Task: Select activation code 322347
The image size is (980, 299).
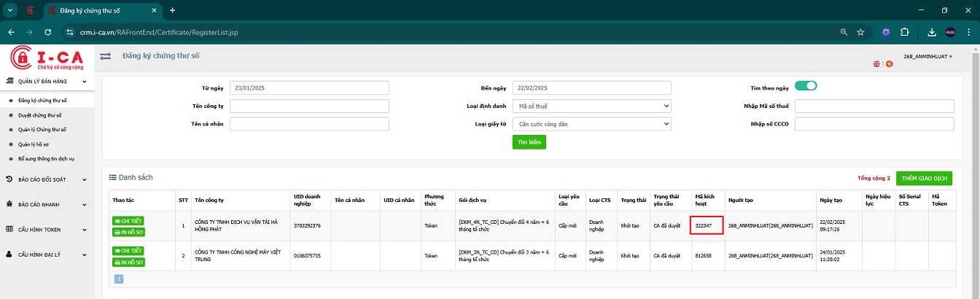Action: pyautogui.click(x=704, y=226)
